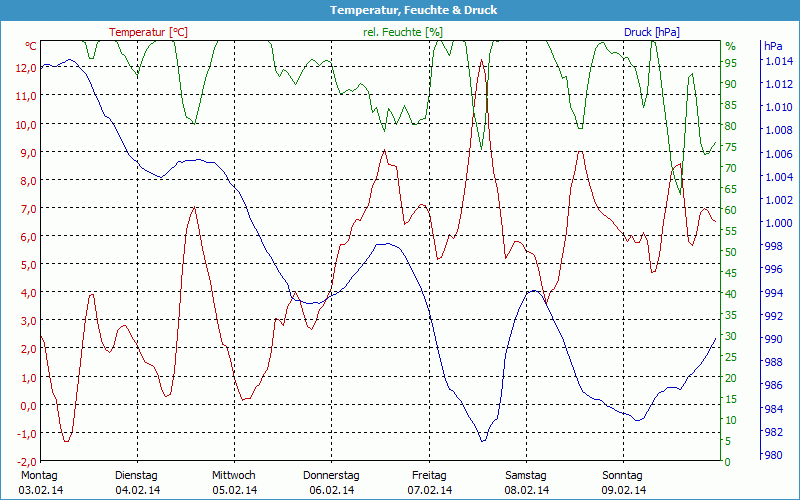Click the 'Donnerstag' day label
The image size is (800, 500).
point(331,476)
